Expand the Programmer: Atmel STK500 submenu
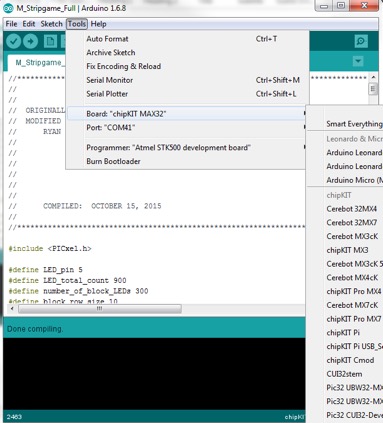The height and width of the screenshot is (423, 383). (x=187, y=147)
